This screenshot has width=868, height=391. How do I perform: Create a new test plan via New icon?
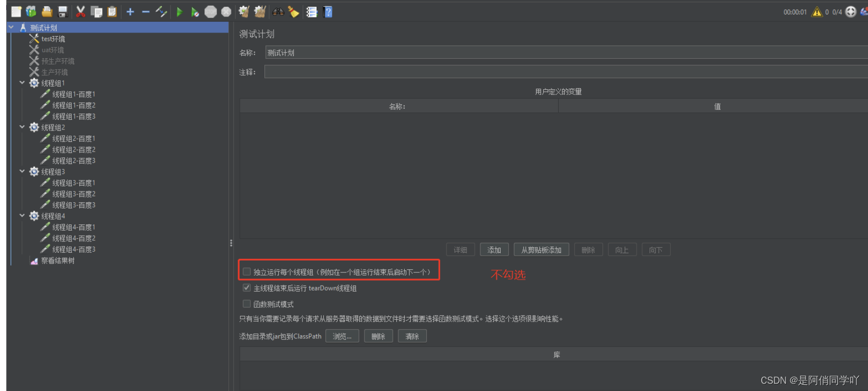tap(16, 12)
